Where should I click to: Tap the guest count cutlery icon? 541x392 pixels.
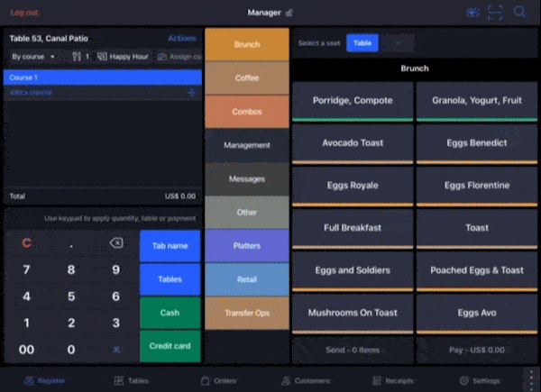click(x=77, y=57)
